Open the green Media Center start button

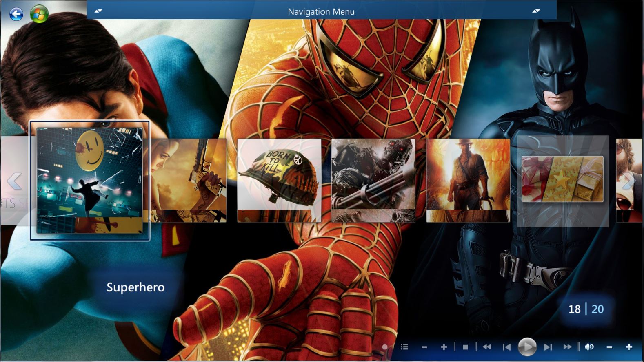[x=39, y=14]
